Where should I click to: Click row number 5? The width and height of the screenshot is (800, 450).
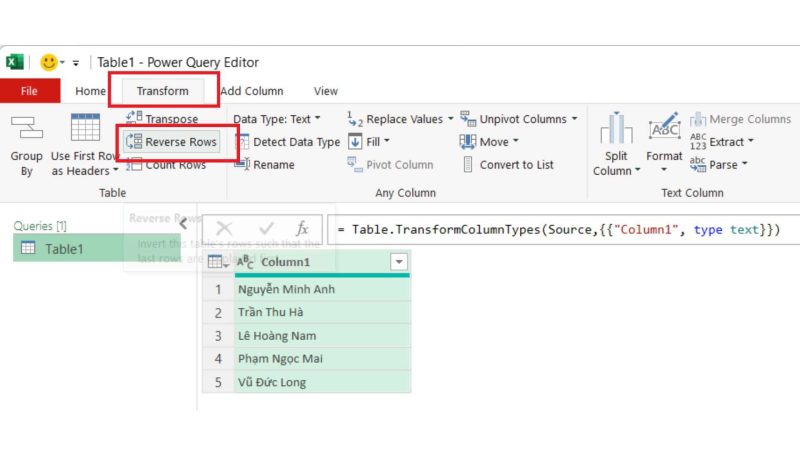[x=218, y=382]
